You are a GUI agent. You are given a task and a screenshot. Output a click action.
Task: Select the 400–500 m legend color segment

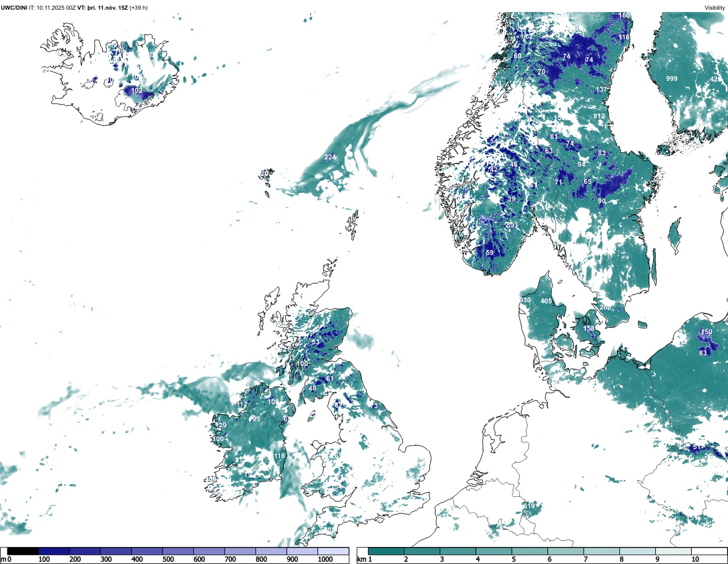[x=147, y=551]
